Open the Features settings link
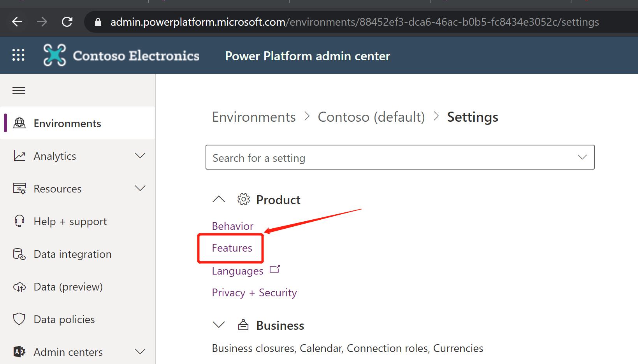This screenshot has width=638, height=364. [232, 248]
